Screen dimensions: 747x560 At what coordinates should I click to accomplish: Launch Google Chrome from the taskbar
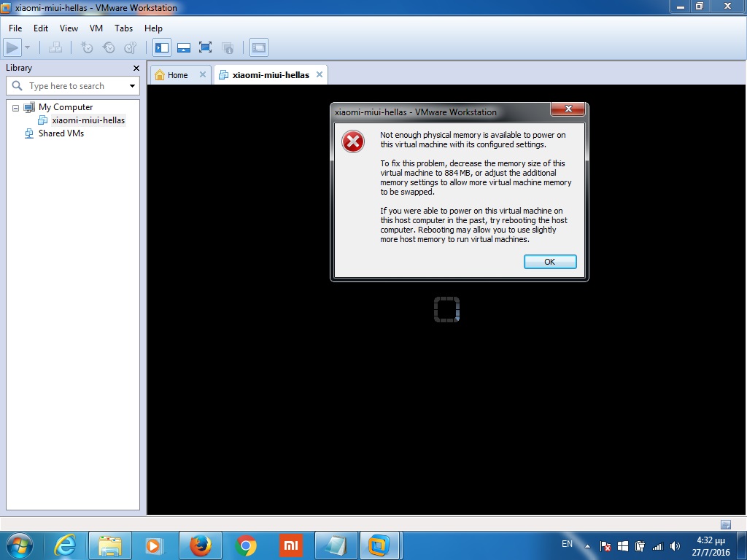click(246, 545)
